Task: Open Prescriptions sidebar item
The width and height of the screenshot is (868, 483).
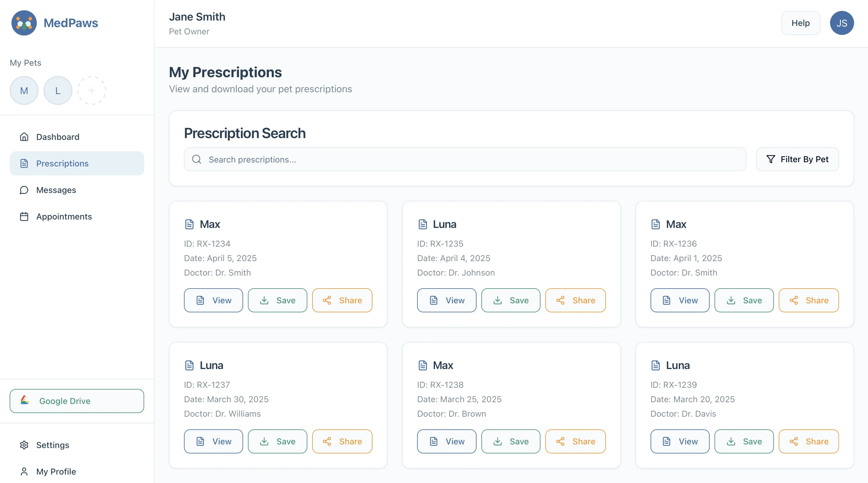Action: tap(77, 163)
